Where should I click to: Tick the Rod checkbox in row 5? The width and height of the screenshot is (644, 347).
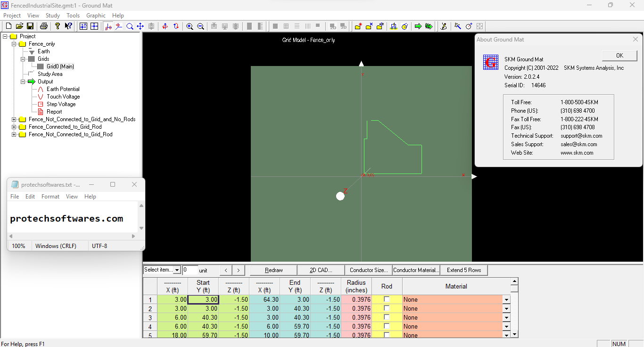click(x=387, y=335)
